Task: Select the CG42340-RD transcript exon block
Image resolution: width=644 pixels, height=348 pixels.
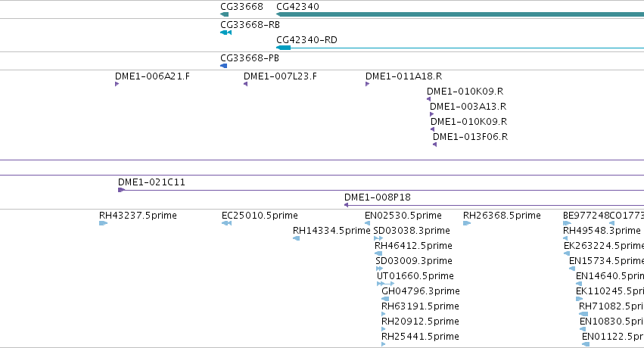Action: click(x=283, y=48)
